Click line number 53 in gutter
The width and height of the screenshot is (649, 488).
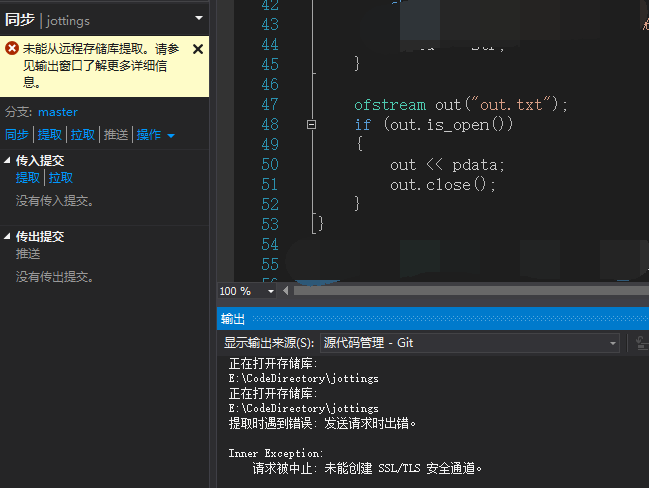[x=270, y=224]
